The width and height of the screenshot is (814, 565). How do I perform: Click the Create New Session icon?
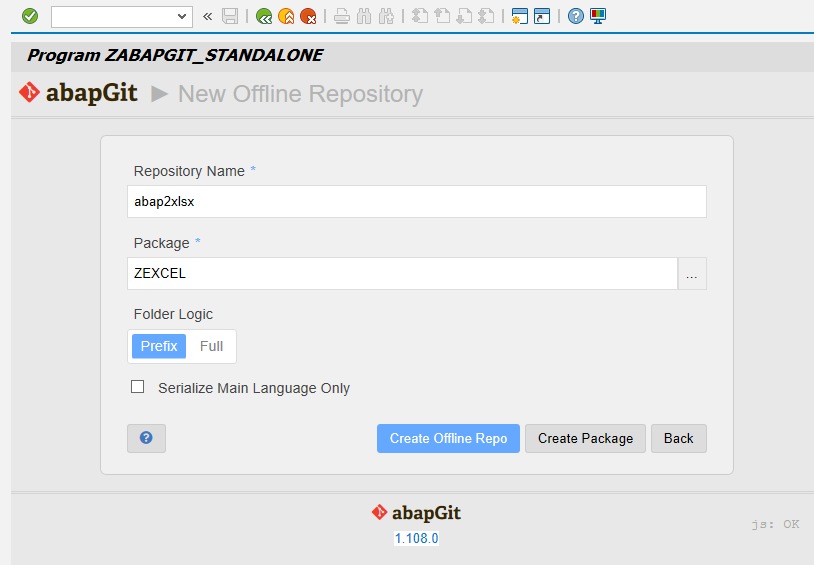pos(520,17)
